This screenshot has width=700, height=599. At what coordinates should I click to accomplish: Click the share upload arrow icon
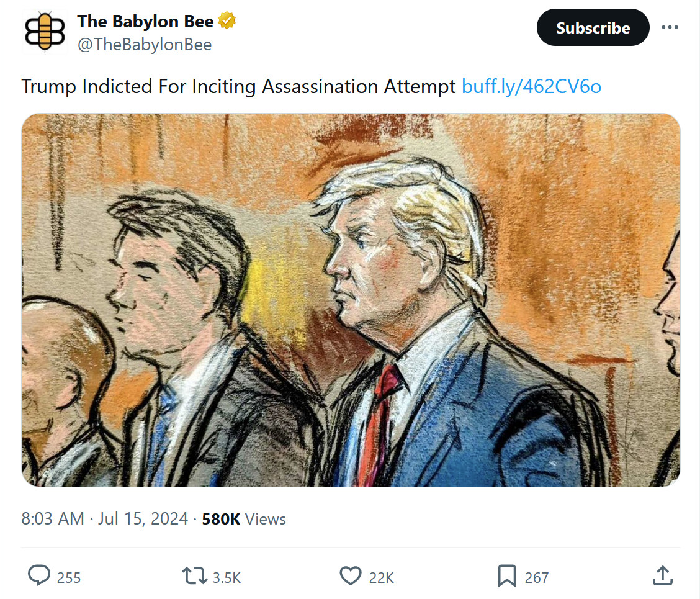[x=663, y=575]
